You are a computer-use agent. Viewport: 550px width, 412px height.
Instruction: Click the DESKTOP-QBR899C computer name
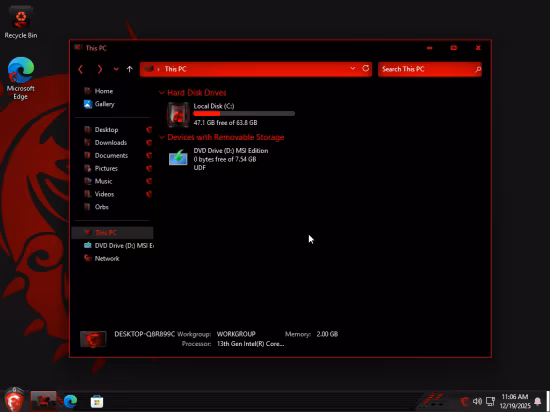(145, 334)
